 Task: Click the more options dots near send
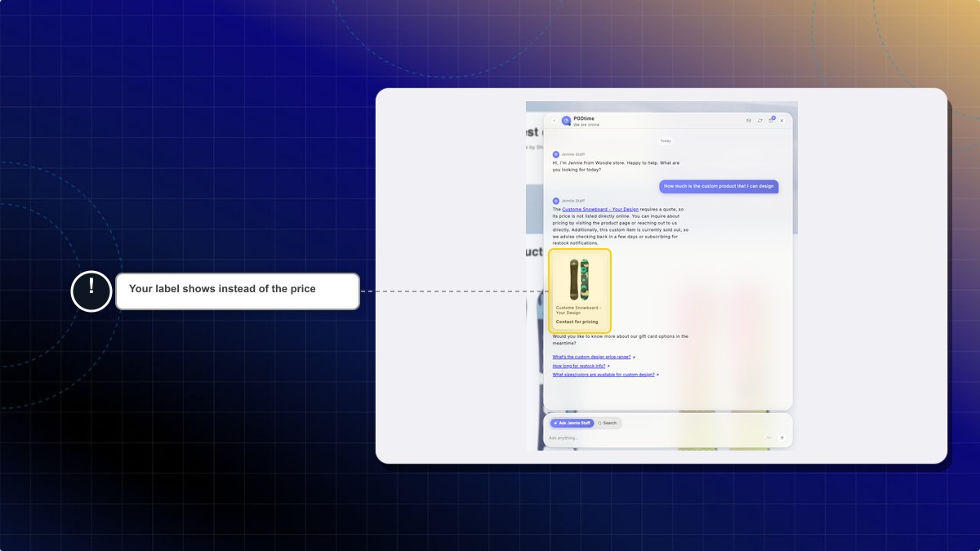[768, 438]
